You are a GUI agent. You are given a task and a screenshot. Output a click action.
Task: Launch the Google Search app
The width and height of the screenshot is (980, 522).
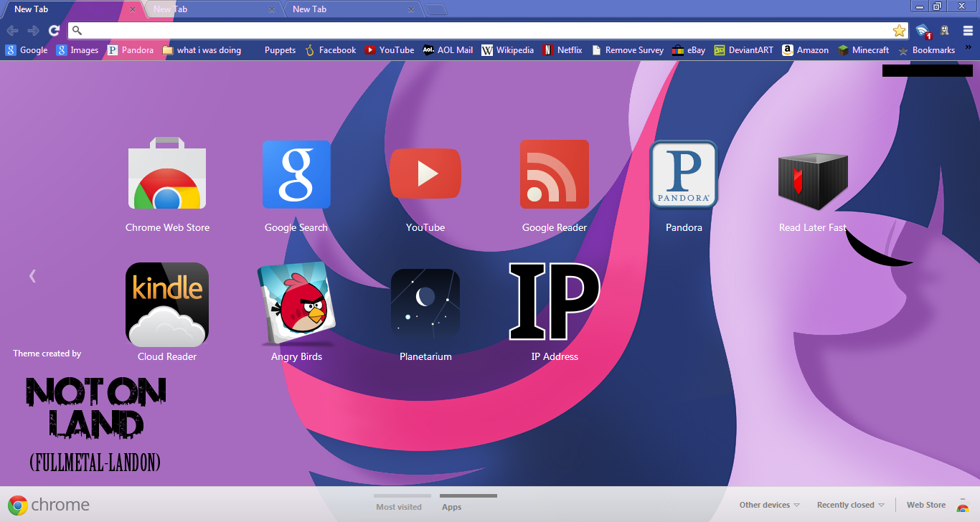(296, 174)
